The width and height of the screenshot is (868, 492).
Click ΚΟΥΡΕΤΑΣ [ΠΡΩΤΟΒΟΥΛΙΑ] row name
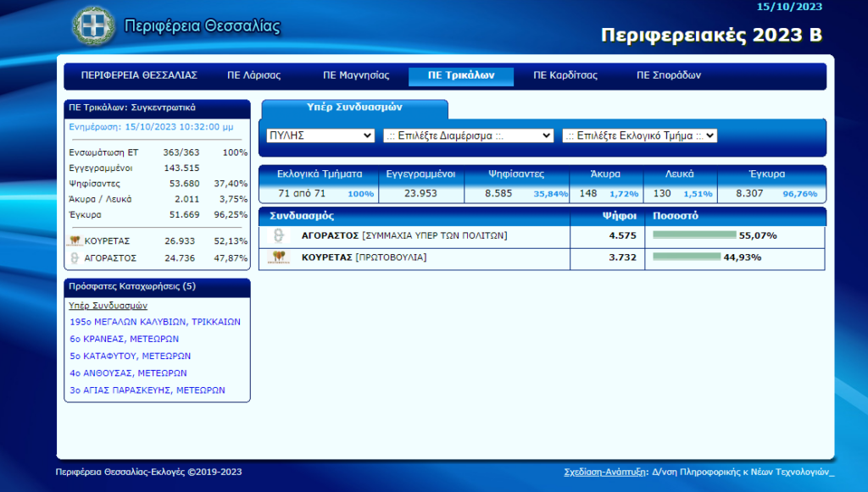click(x=364, y=257)
